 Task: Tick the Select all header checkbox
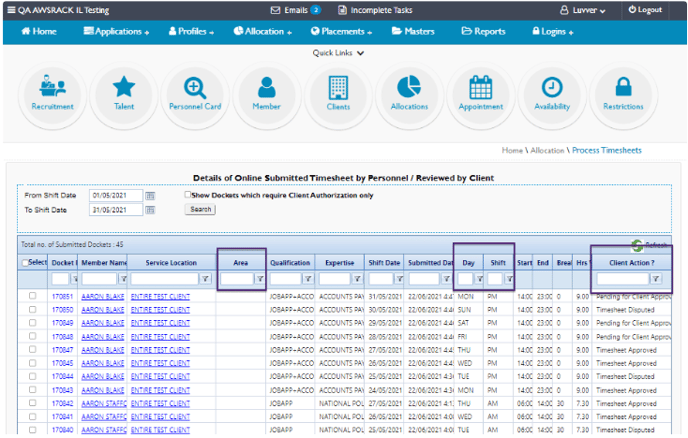[25, 263]
